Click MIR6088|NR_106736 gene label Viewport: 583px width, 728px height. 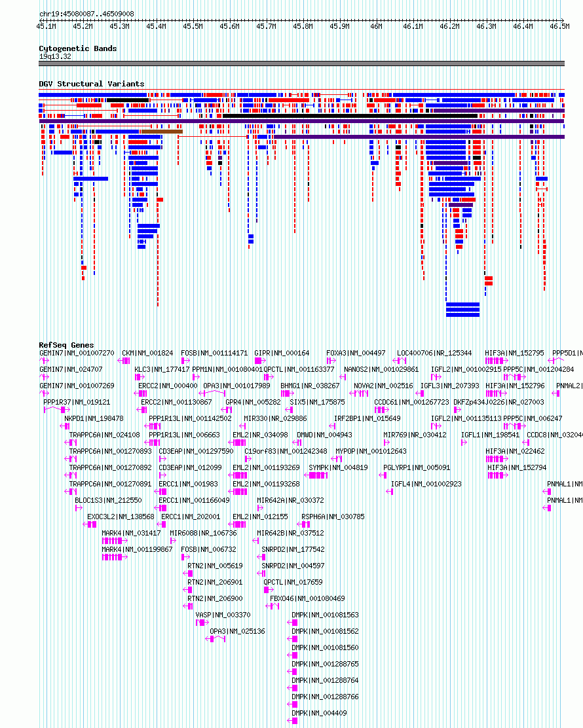coord(203,532)
